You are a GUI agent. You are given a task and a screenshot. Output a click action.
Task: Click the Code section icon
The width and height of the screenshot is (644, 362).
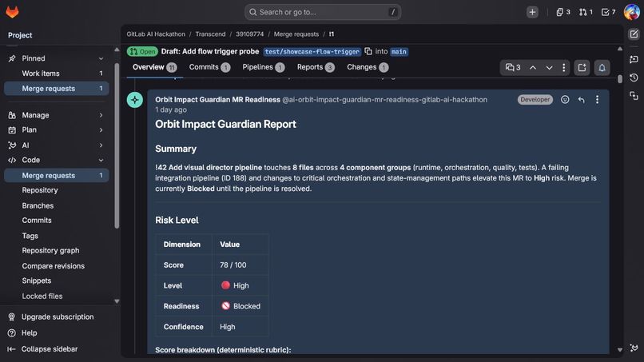(x=12, y=160)
